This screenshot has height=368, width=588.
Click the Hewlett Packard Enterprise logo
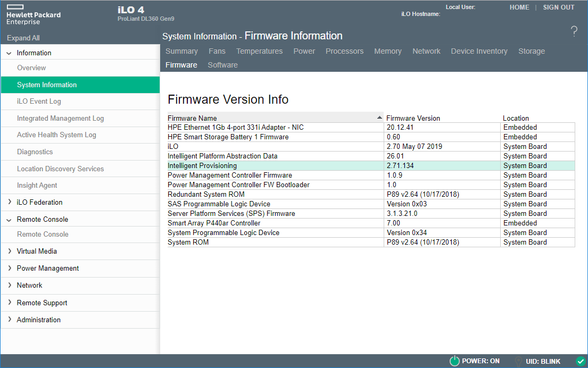pos(33,15)
